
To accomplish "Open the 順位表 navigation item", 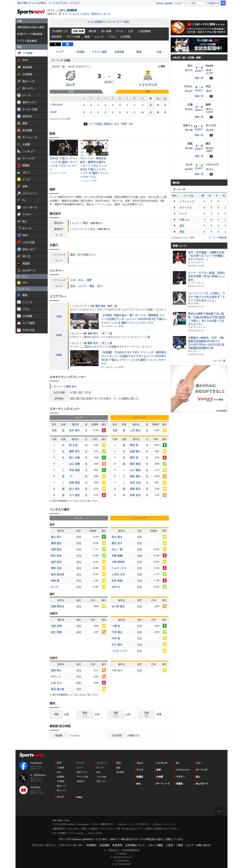I will click(92, 31).
